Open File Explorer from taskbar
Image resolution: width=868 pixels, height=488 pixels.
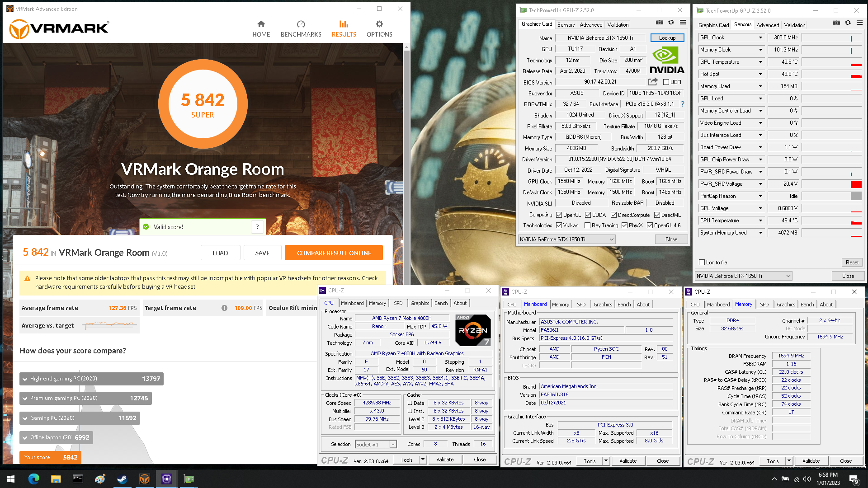click(x=56, y=479)
